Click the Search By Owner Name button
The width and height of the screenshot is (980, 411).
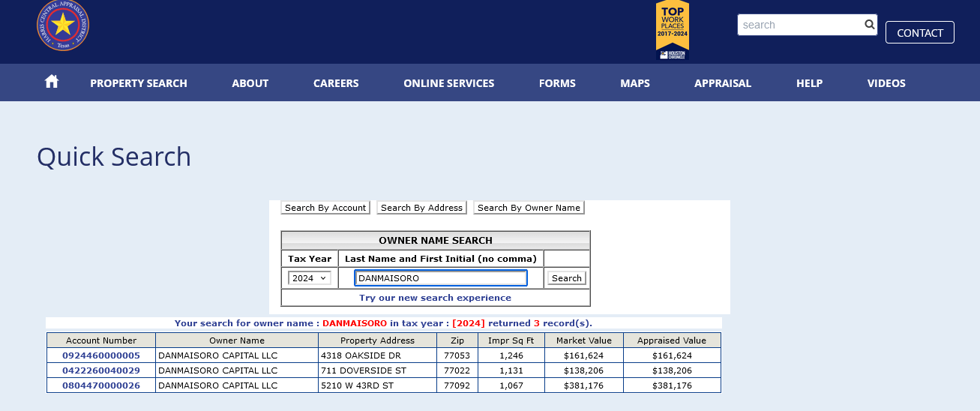(x=529, y=208)
